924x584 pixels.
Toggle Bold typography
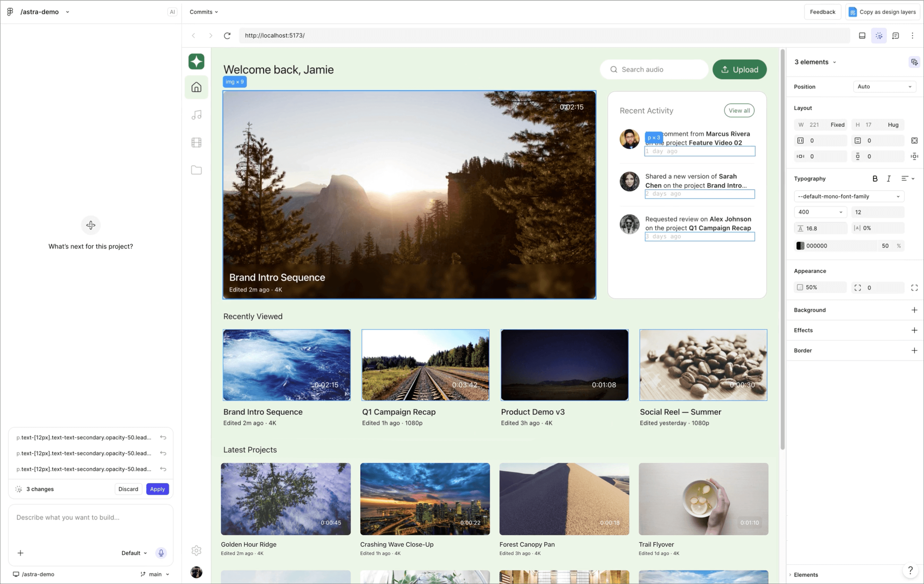[x=875, y=178]
